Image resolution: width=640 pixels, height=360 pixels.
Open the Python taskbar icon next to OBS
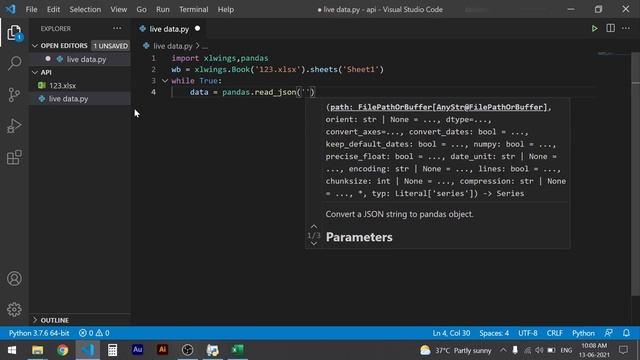213,350
